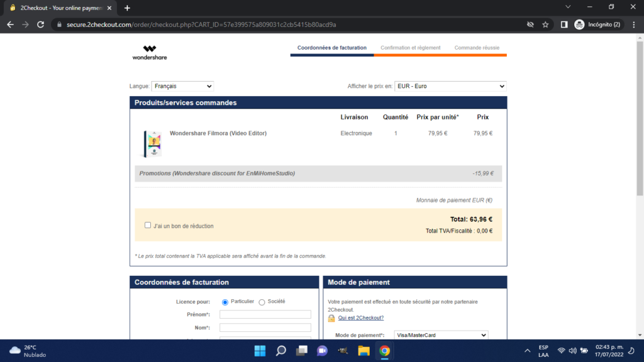Open Windows Start menu
Viewport: 644px width, 362px height.
tap(260, 351)
